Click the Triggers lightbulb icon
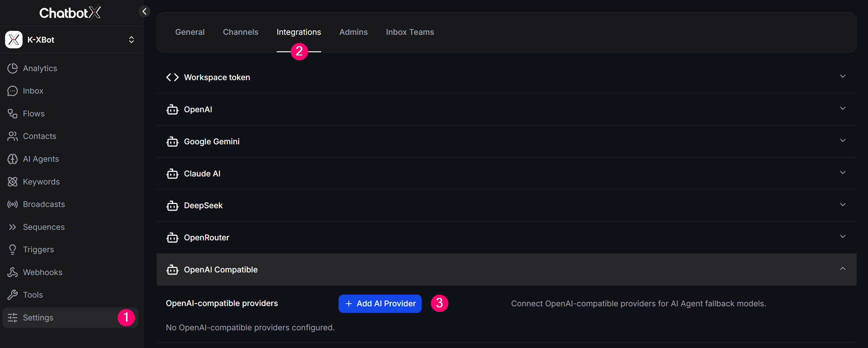 [13, 250]
